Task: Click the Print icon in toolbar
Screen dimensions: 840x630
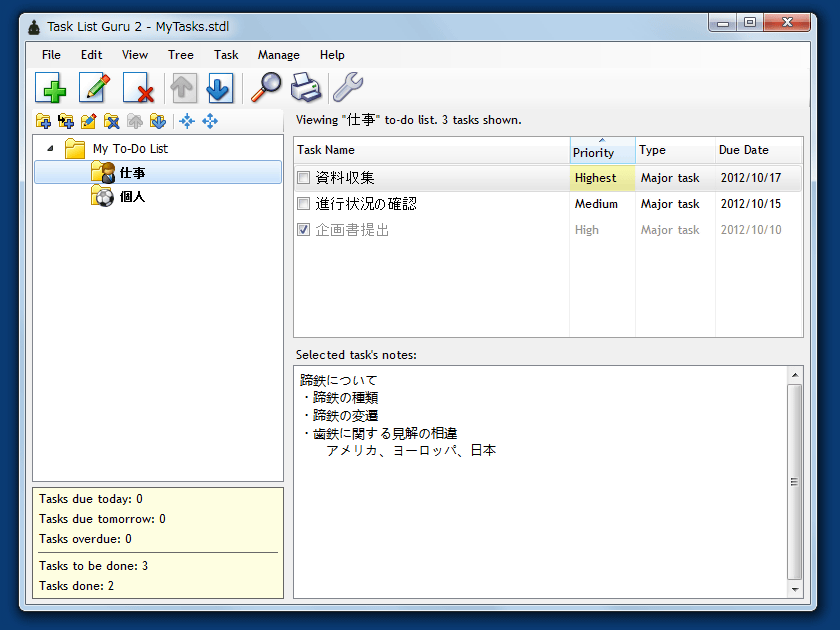Action: click(306, 88)
